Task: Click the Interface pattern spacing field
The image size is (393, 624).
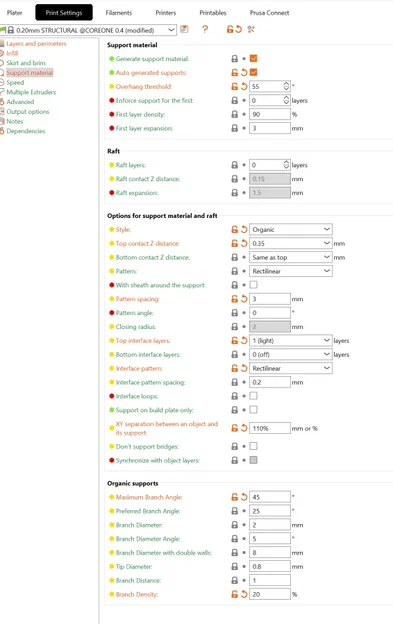Action: pyautogui.click(x=270, y=382)
